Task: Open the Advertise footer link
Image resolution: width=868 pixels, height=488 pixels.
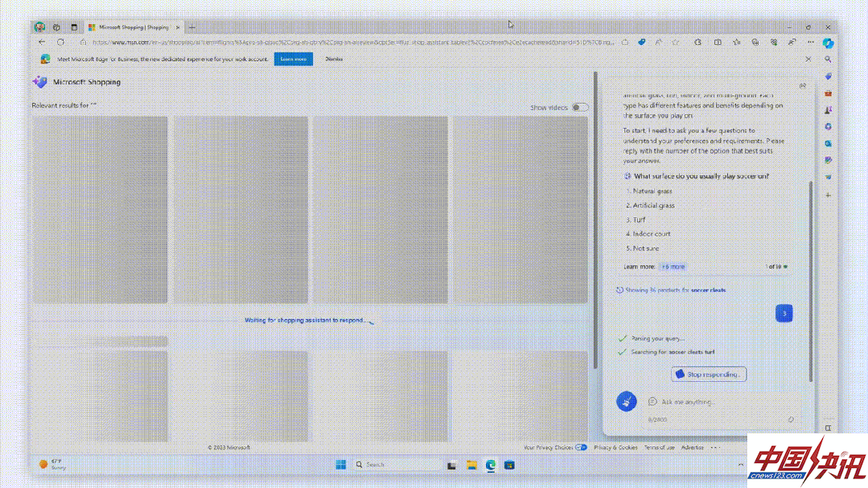Action: click(692, 448)
